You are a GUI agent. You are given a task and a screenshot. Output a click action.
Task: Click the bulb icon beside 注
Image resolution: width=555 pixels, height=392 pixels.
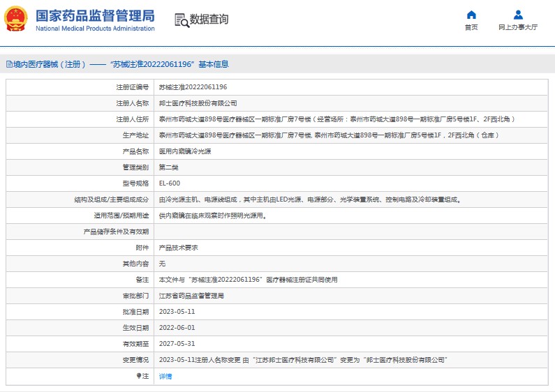(x=139, y=376)
